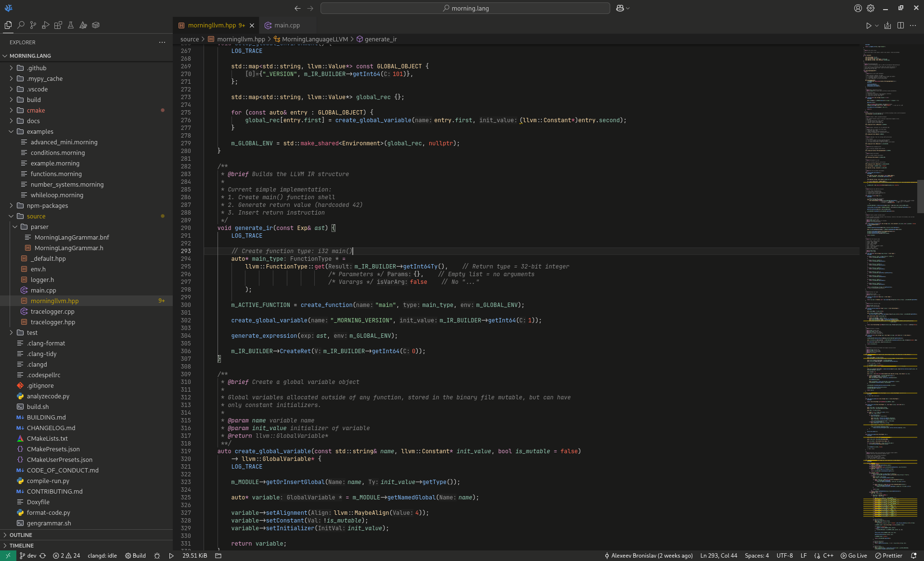Click the minimap scrollbar slider

[x=920, y=196]
